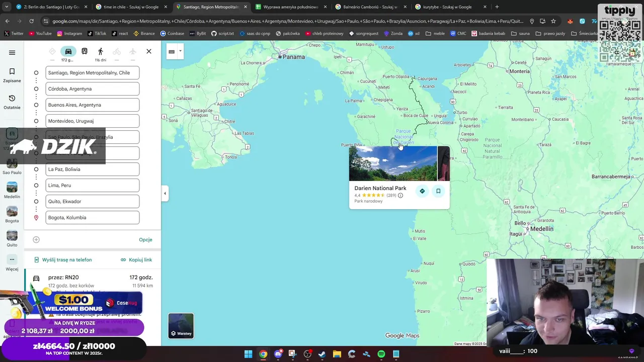Open Steam from taskbar
Viewport: 644px width, 362px height.
(322, 354)
